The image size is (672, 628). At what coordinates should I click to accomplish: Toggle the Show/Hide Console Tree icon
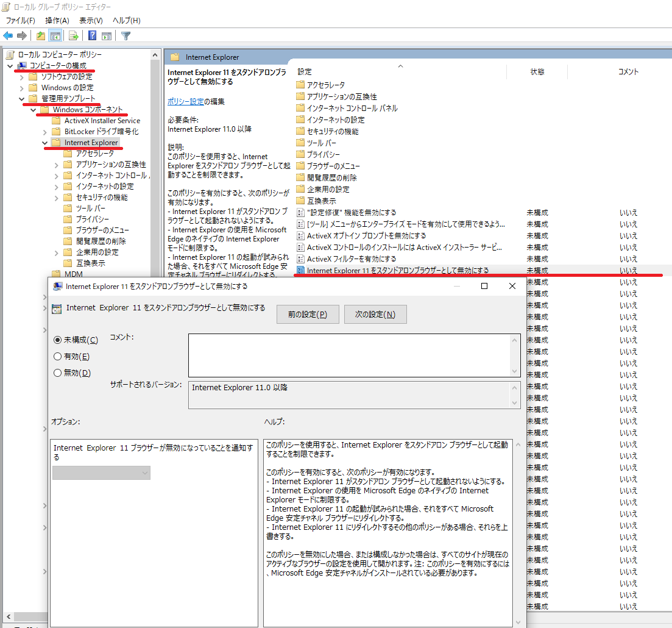coord(56,35)
